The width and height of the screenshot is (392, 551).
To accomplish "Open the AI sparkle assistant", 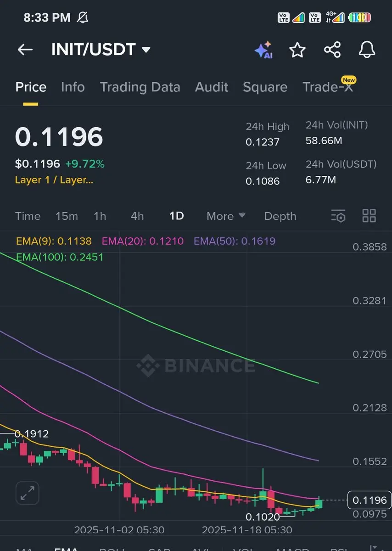I will [263, 50].
